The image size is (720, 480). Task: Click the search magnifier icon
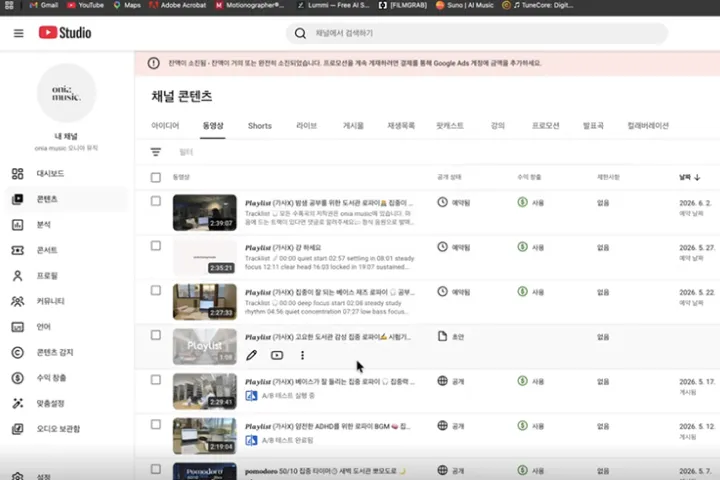click(300, 33)
